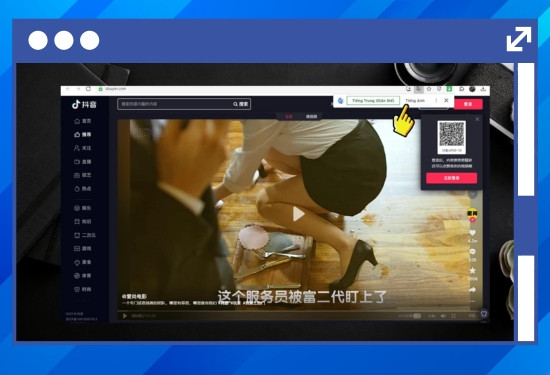Choose Tiếng Anh in the translate popup
The width and height of the screenshot is (550, 375).
(415, 100)
